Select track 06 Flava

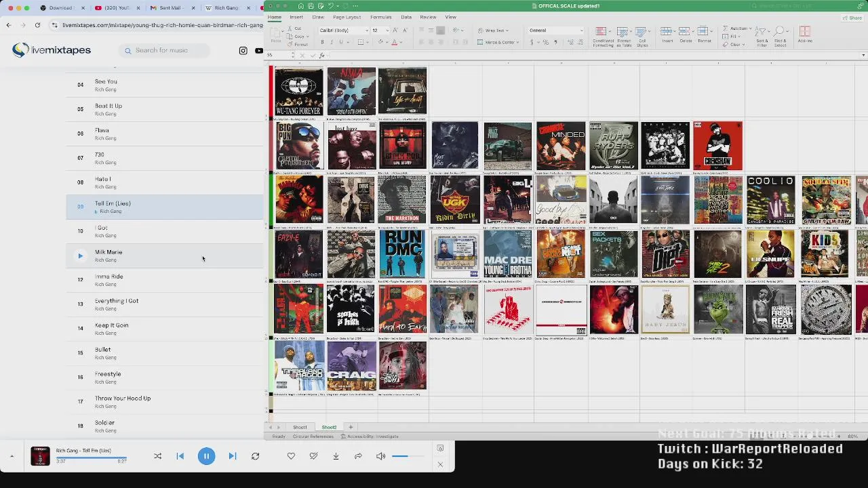pyautogui.click(x=165, y=134)
